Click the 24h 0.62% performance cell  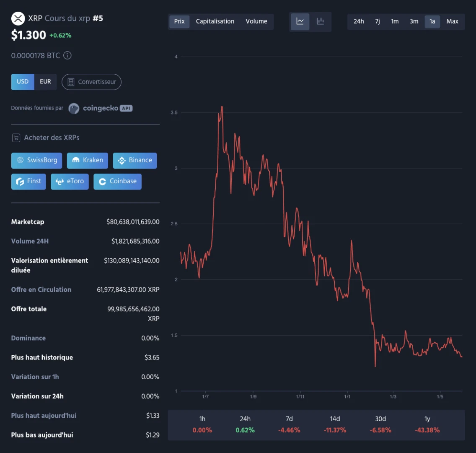[245, 425]
